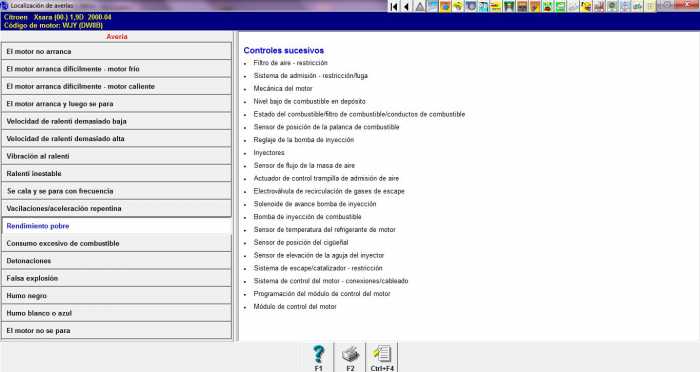700x372 pixels.
Task: Click 'Solenoide de avance bomba de inyección'
Action: coord(315,204)
